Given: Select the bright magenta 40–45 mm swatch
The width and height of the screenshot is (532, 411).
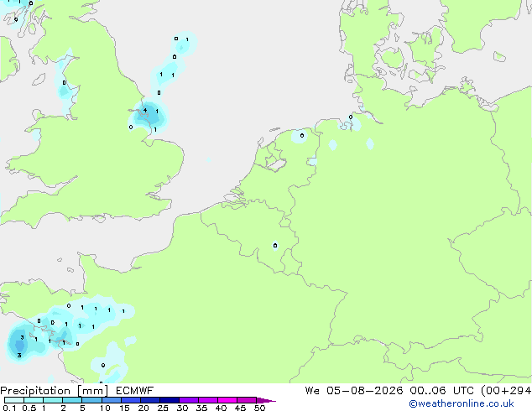Looking at the screenshot, I should click(227, 400).
